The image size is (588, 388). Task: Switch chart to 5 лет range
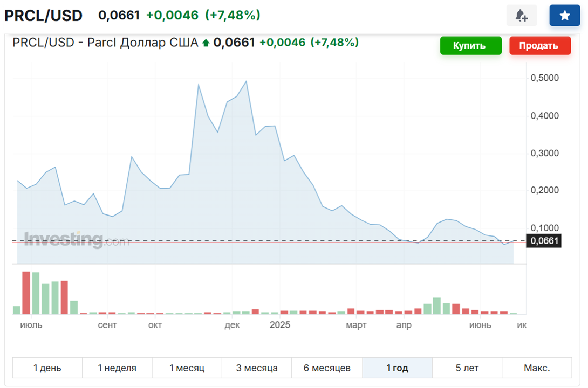[467, 368]
